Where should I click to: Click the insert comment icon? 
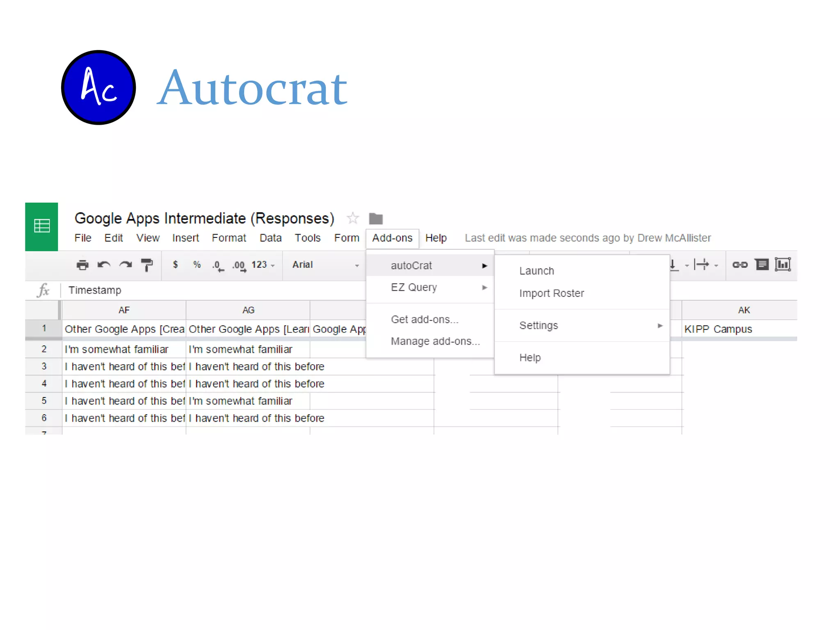point(762,265)
